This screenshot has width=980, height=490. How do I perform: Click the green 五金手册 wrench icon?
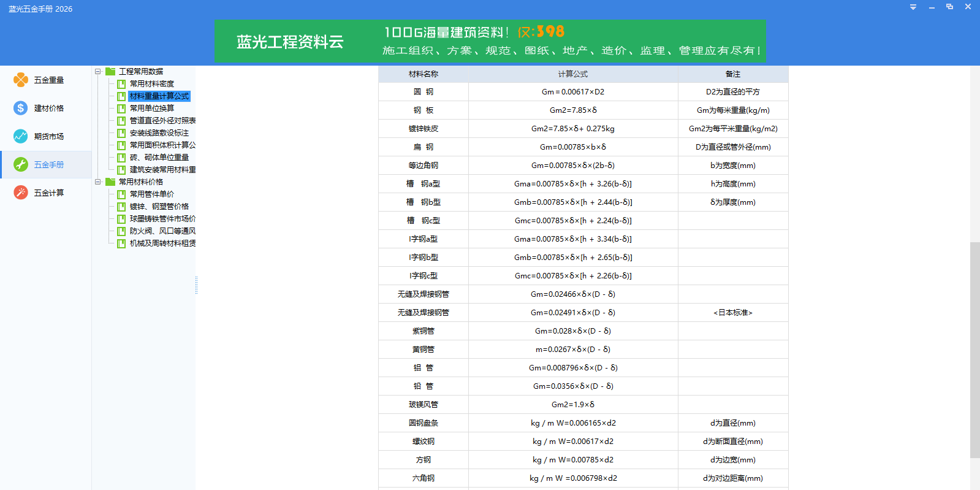(21, 164)
